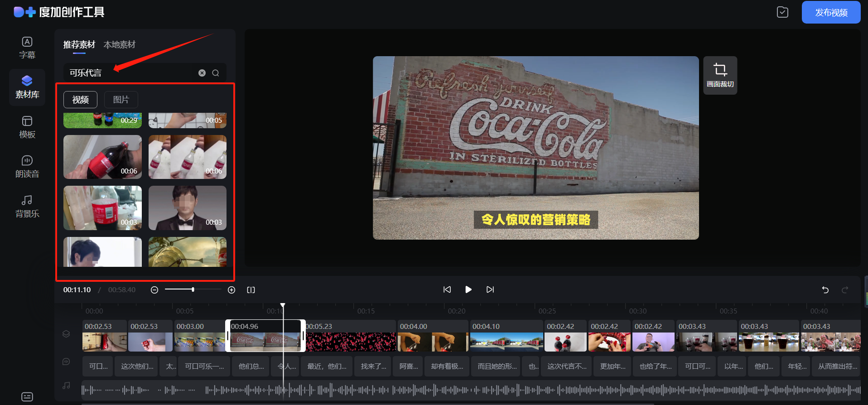
Task: Select the 00:04.96 Coca-Cola wall clip
Action: click(x=265, y=336)
